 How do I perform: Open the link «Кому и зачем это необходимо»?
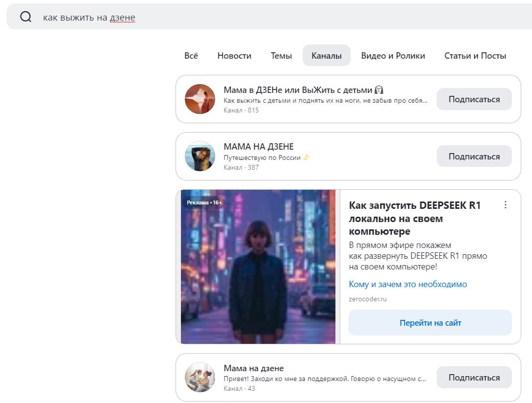(x=407, y=284)
